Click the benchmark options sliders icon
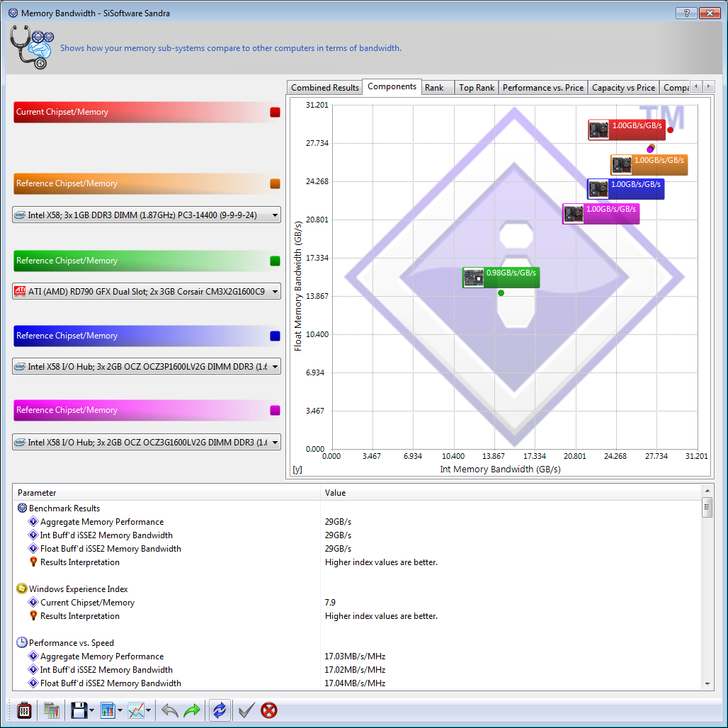 tap(24, 710)
